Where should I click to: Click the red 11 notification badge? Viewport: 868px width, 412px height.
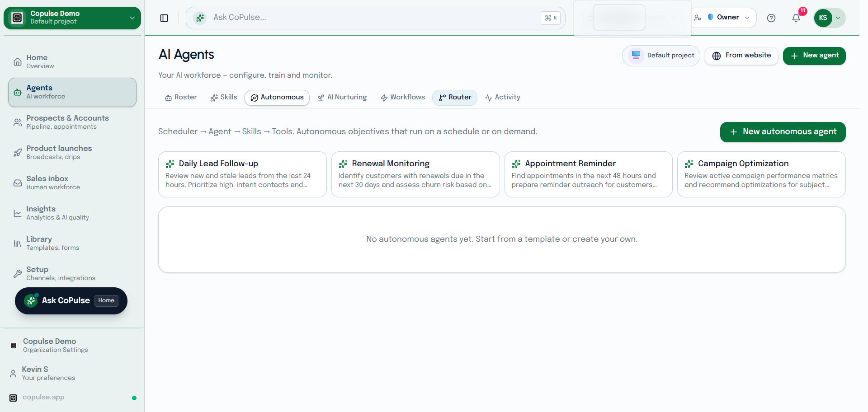(x=802, y=11)
